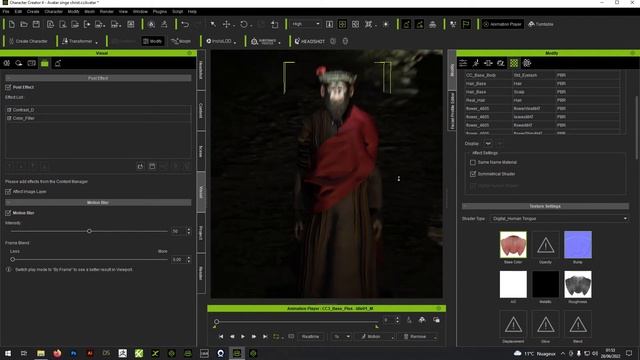Click the AO white texture slot

click(513, 284)
